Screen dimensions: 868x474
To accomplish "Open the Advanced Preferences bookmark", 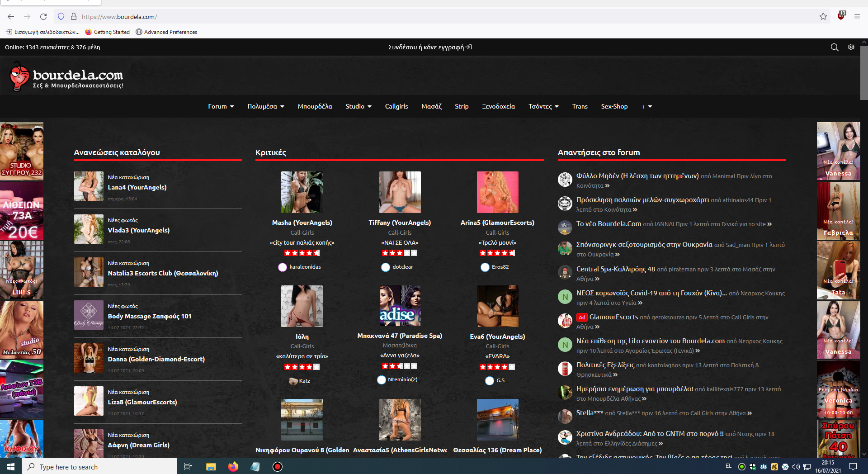I will point(166,32).
